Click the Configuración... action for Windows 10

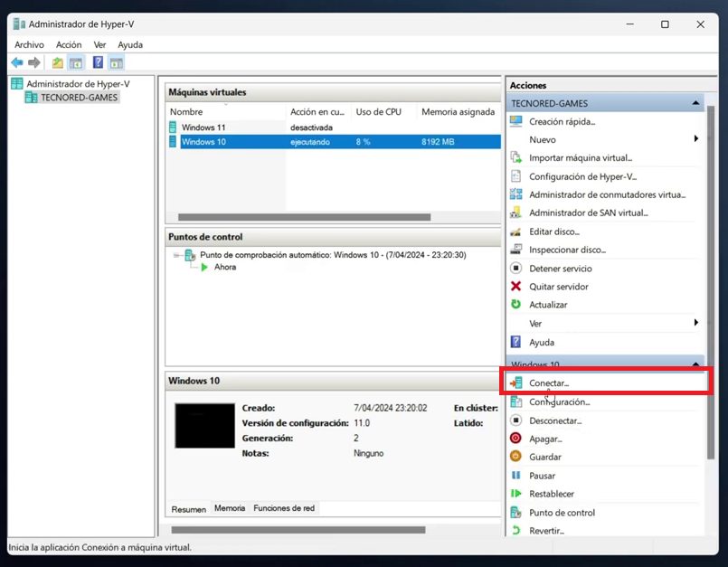point(560,402)
